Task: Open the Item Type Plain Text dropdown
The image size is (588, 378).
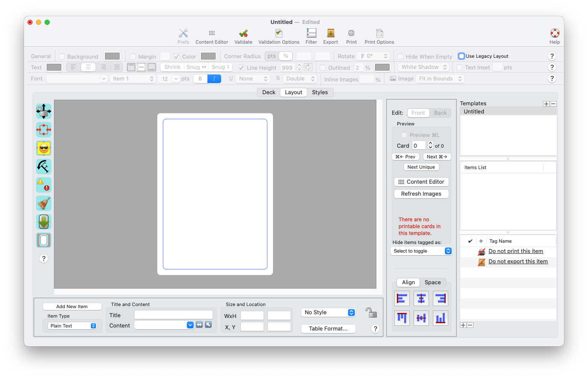Action: 72,326
